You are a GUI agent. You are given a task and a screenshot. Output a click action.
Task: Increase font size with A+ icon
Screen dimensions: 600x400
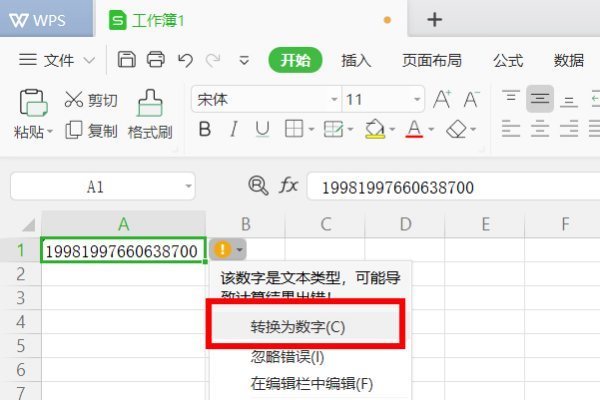(x=442, y=100)
